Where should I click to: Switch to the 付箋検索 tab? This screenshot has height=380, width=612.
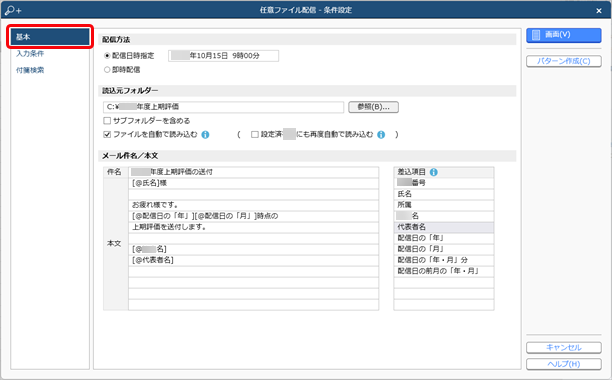30,70
